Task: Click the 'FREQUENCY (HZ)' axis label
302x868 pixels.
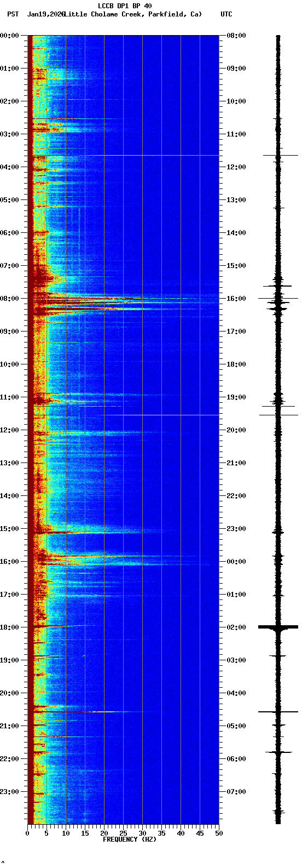Action: [x=130, y=840]
